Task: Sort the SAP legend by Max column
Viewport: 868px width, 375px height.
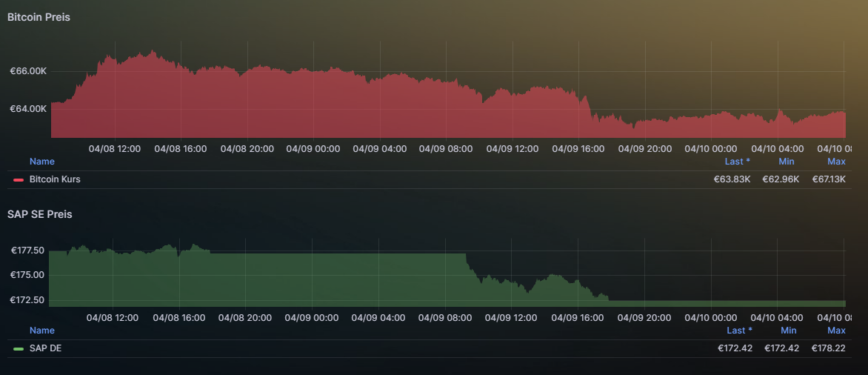Action: pyautogui.click(x=836, y=331)
